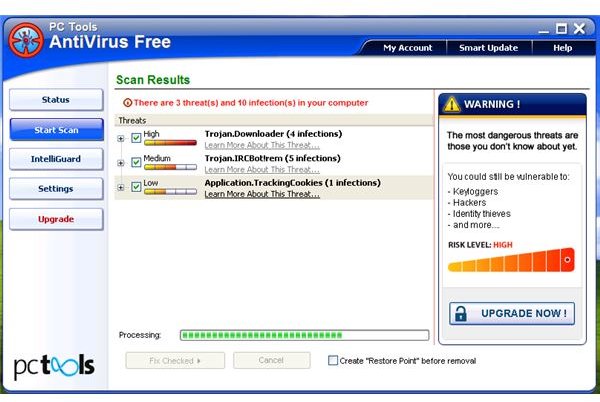Expand the Trojan.Downloader threat row
Image resolution: width=600 pixels, height=402 pixels.
coord(121,138)
